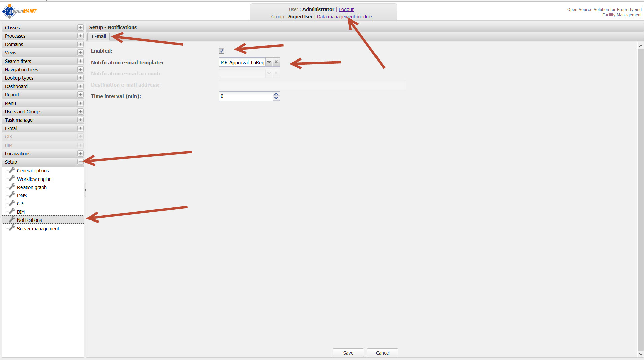Click the Logout link
This screenshot has height=361, width=644.
tap(346, 9)
